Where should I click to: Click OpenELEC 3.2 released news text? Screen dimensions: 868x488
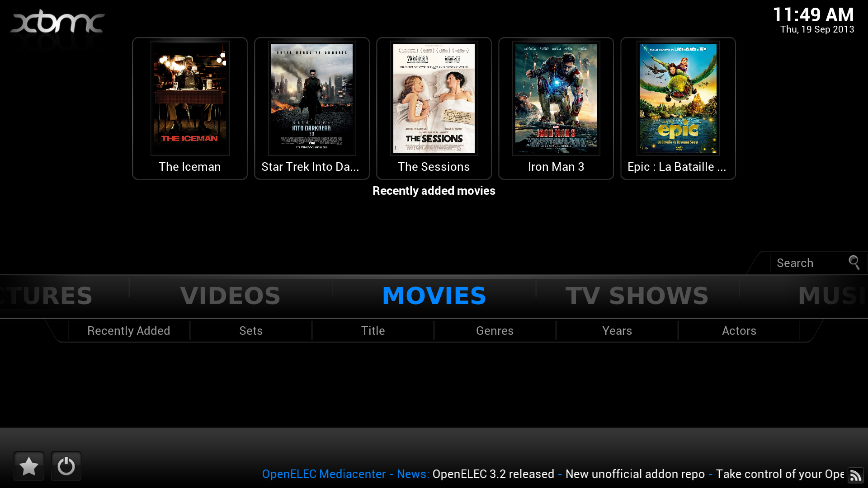(x=493, y=474)
